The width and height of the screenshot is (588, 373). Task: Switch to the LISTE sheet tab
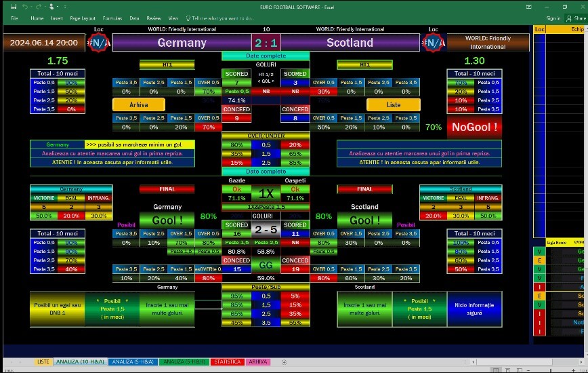click(x=43, y=361)
